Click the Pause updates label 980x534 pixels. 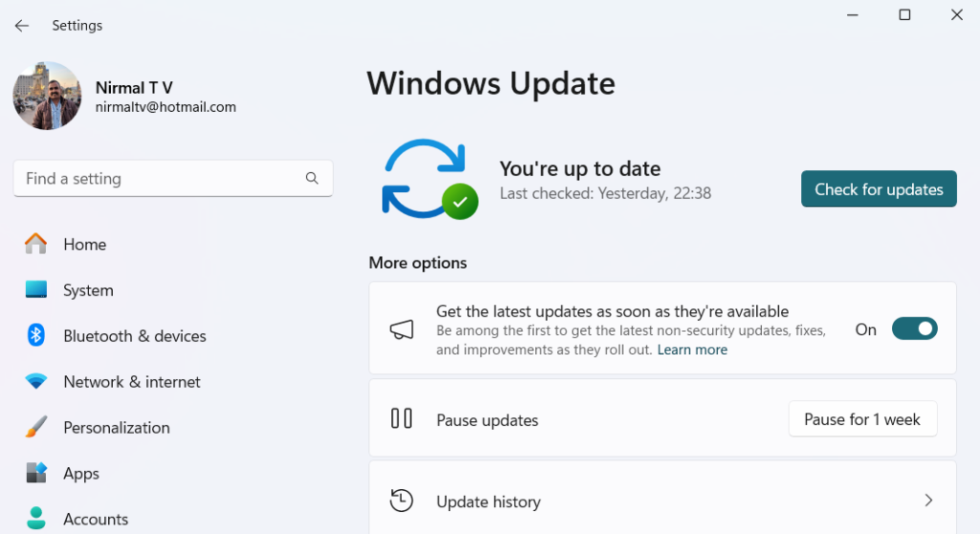(x=487, y=420)
